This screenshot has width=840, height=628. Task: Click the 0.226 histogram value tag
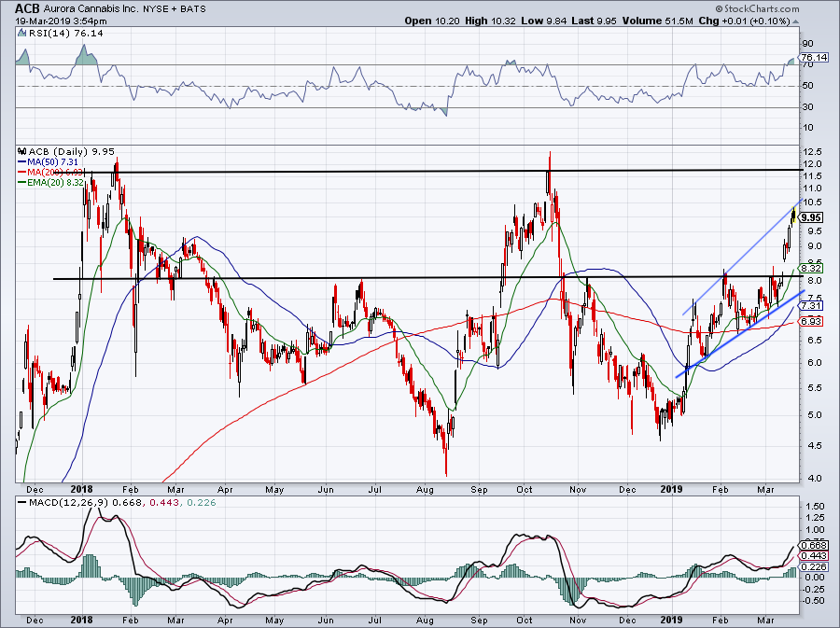[813, 567]
